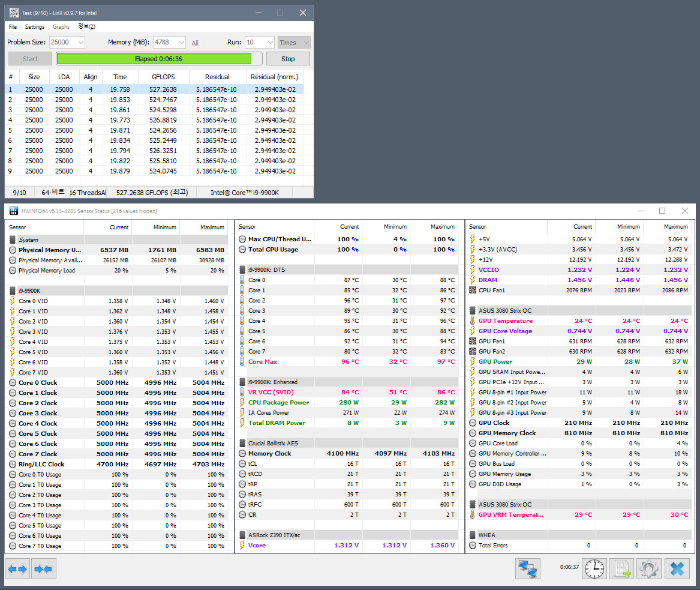Screen dimensions: 700x590
Task: Click the Vcore lightning icon
Action: coord(242,546)
